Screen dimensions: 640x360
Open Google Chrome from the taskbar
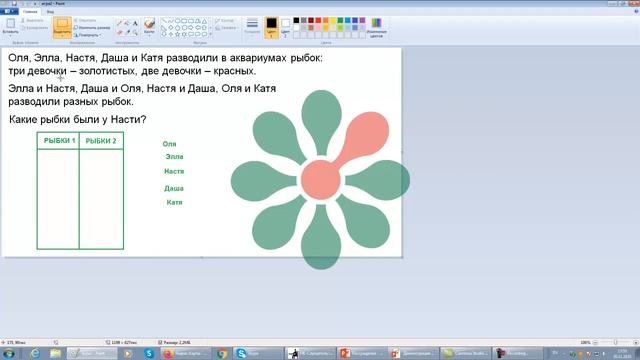(222, 353)
